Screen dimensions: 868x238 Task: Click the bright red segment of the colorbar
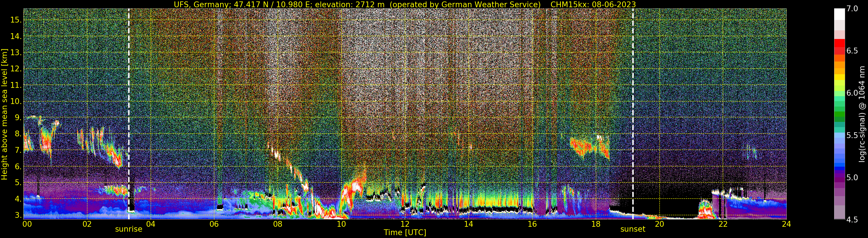pos(839,43)
